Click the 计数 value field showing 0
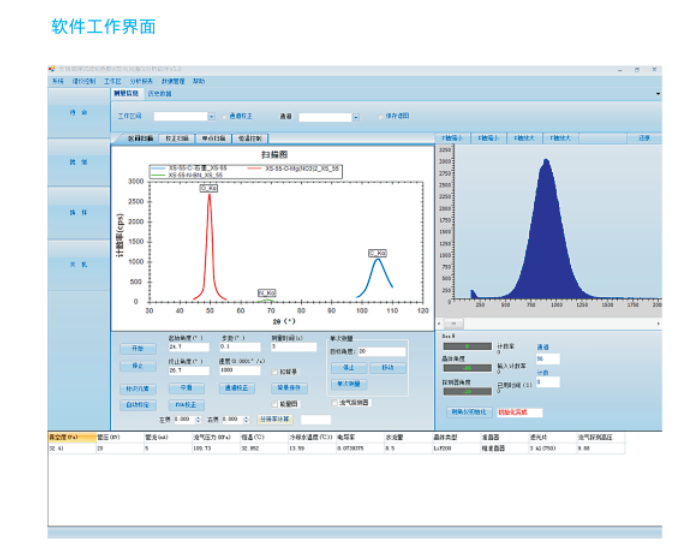700x551 pixels. tap(547, 382)
